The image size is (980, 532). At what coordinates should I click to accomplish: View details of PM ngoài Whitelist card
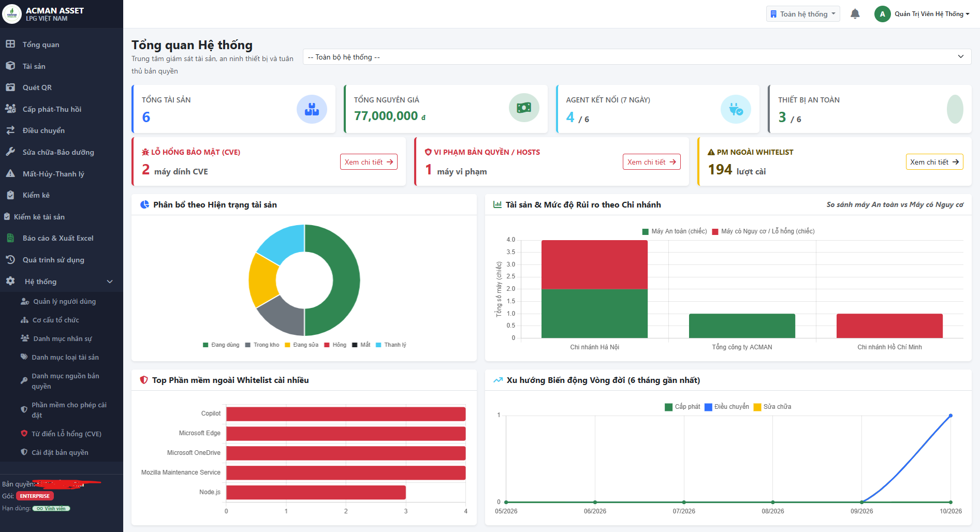coord(934,162)
